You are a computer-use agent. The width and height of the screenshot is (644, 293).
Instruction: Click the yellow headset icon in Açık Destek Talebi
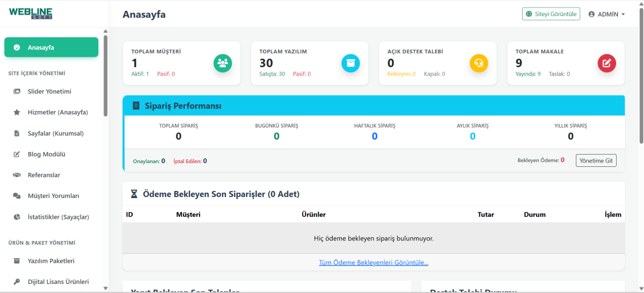(479, 63)
